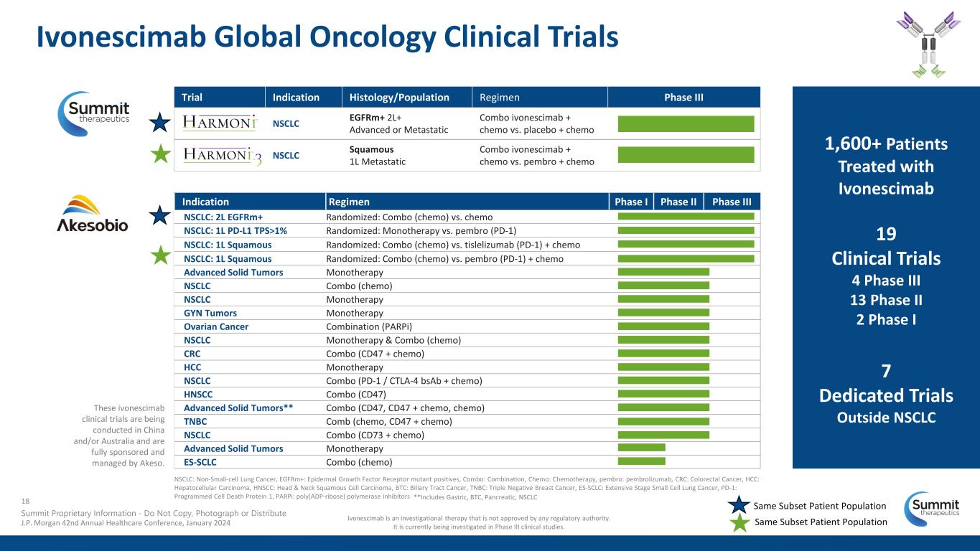Click the green star beside HARMONi-3 trial

click(161, 154)
